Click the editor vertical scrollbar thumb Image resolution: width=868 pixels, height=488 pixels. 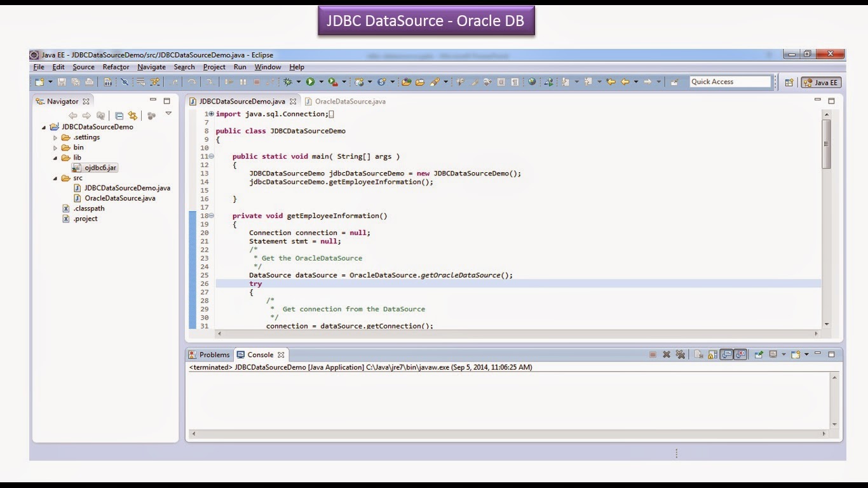[x=826, y=144]
